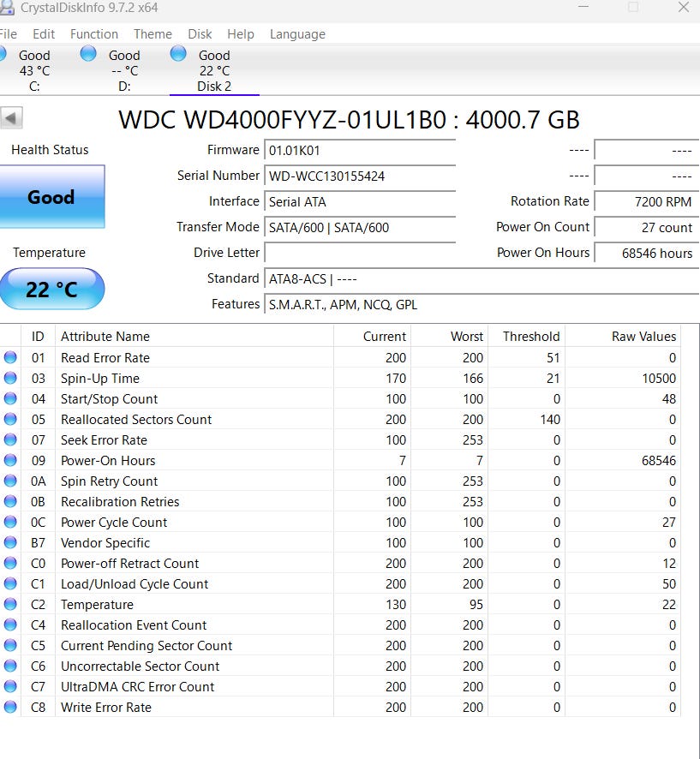The image size is (700, 759).
Task: Minimize the CrystalDiskInfo window
Action: [583, 7]
